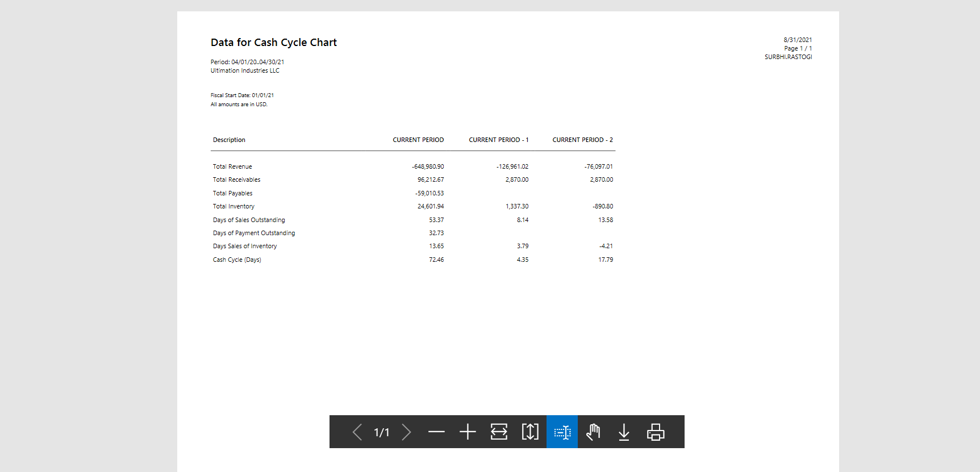Select the Total Inventory value 24,601.94

click(x=431, y=206)
